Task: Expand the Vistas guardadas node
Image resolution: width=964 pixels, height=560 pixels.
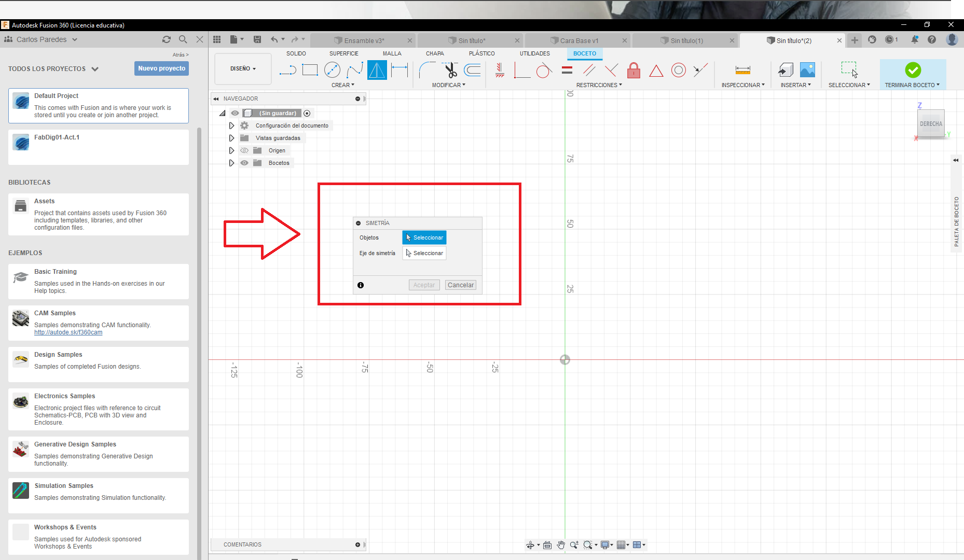Action: [231, 138]
